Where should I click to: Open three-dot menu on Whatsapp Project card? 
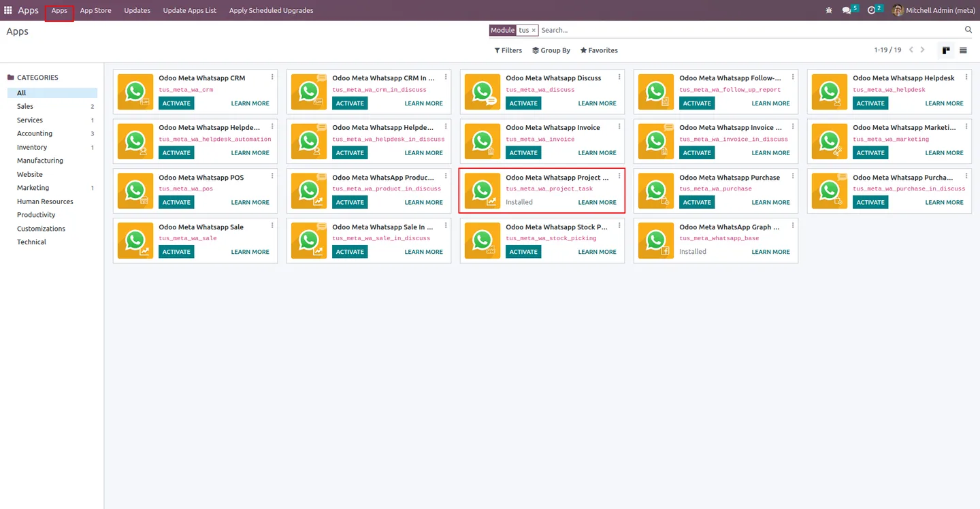pyautogui.click(x=619, y=176)
